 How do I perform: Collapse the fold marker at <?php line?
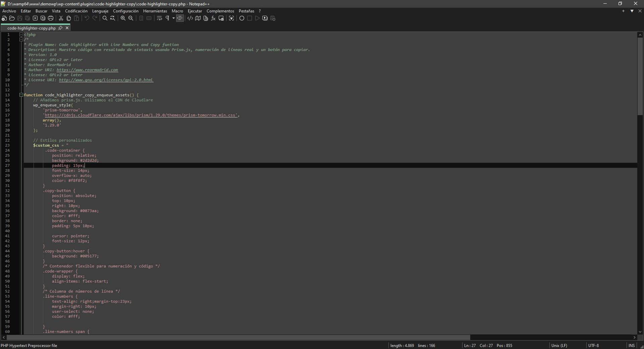(x=21, y=35)
